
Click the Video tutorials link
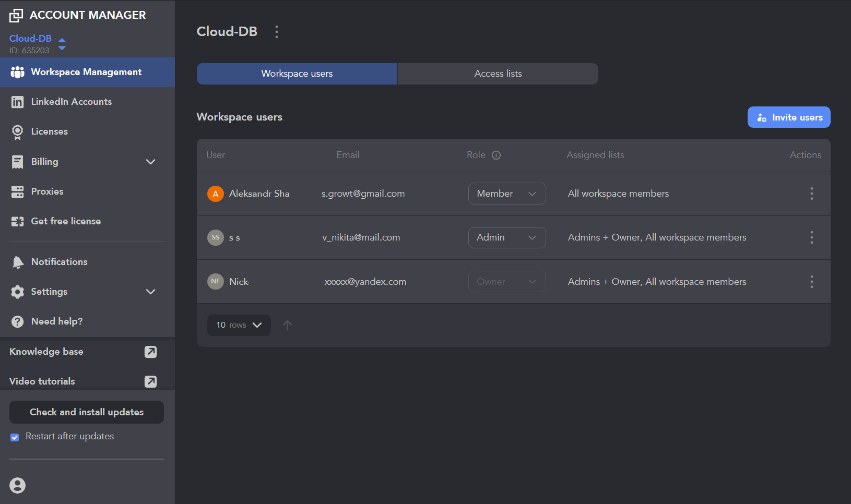pyautogui.click(x=42, y=381)
